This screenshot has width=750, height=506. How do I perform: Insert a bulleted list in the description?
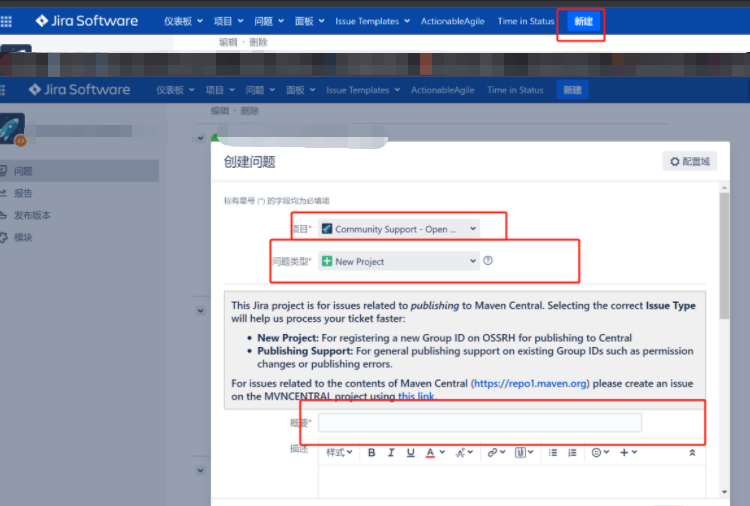[x=553, y=452]
